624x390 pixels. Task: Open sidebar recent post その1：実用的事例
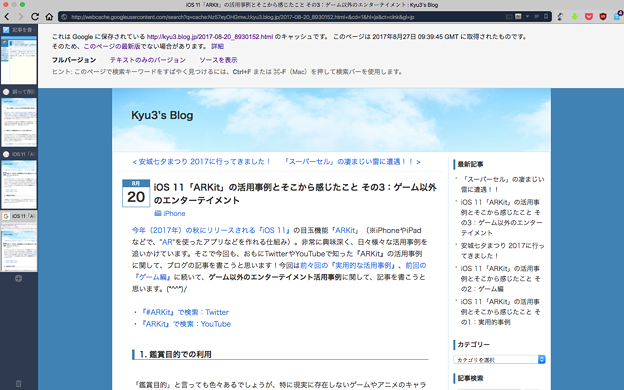tap(501, 312)
